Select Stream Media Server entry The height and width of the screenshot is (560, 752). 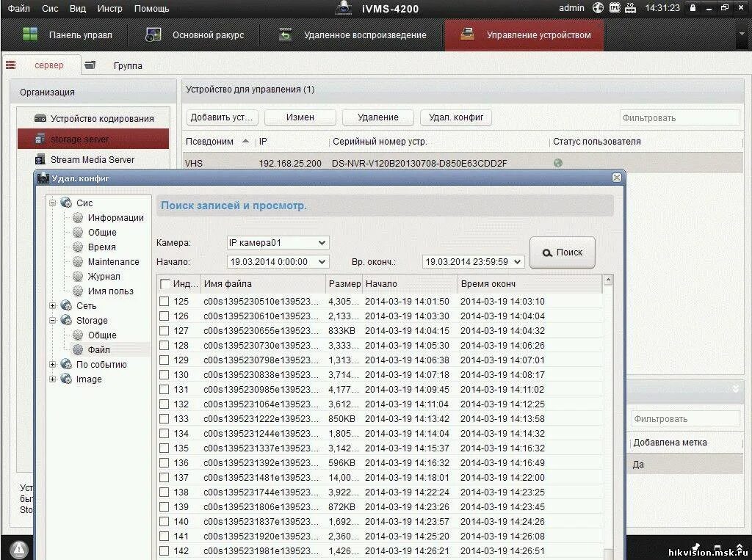(x=93, y=160)
